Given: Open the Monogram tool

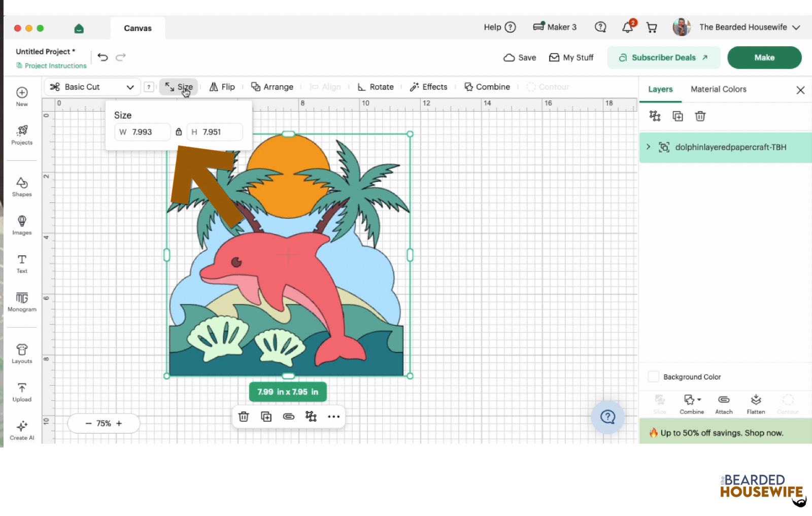Looking at the screenshot, I should [x=22, y=302].
